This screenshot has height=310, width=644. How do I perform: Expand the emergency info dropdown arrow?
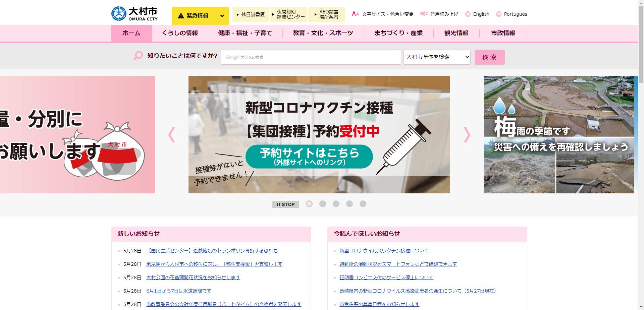tap(222, 16)
